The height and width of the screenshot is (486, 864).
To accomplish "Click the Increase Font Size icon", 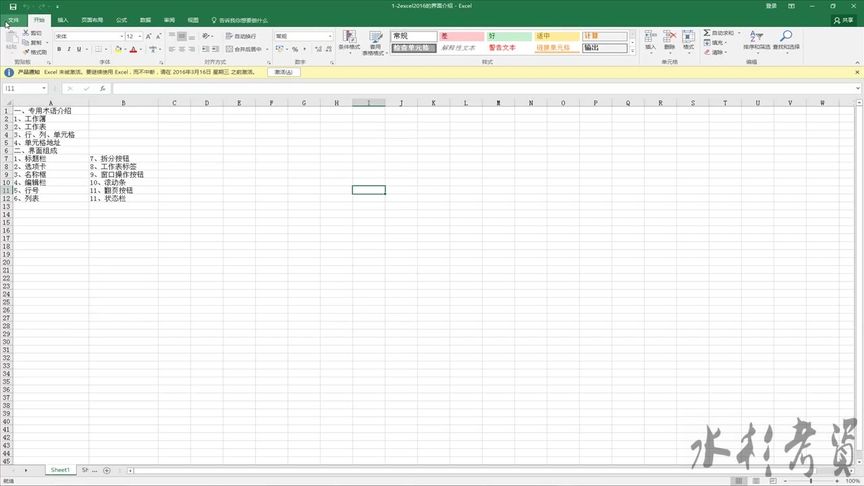I will click(x=148, y=36).
